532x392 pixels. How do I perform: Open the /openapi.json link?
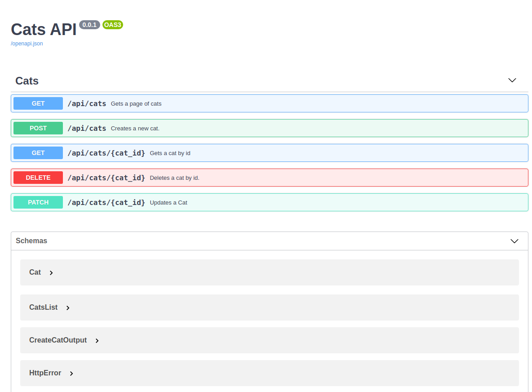[x=27, y=43]
